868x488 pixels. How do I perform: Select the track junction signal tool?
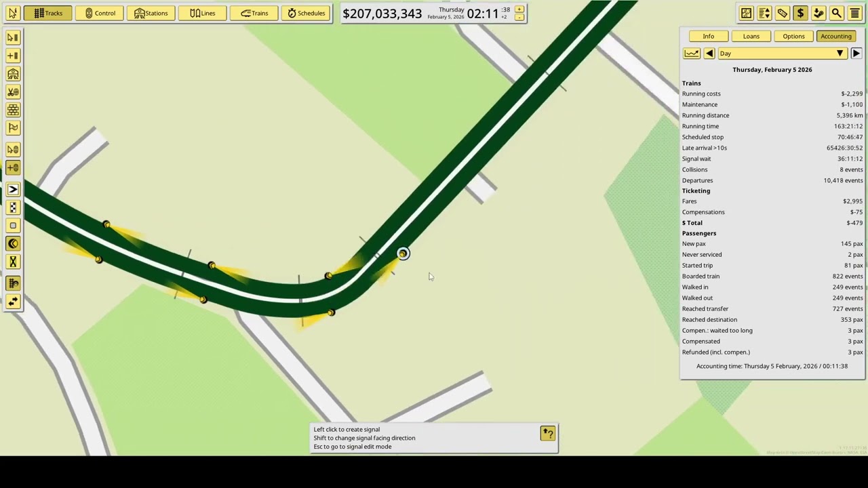pyautogui.click(x=13, y=284)
